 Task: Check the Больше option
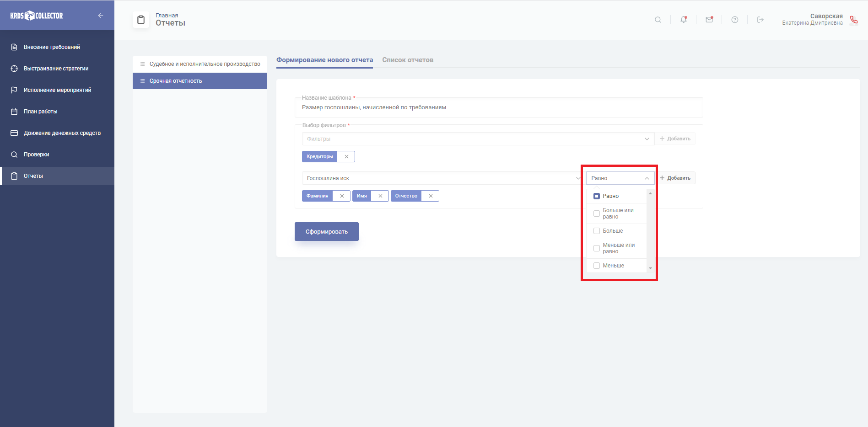(x=597, y=231)
